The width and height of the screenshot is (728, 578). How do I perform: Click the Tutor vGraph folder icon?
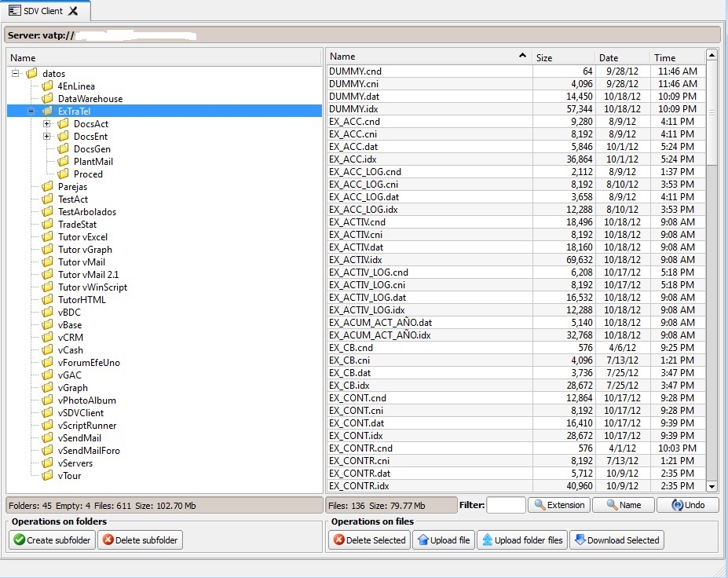coord(47,249)
